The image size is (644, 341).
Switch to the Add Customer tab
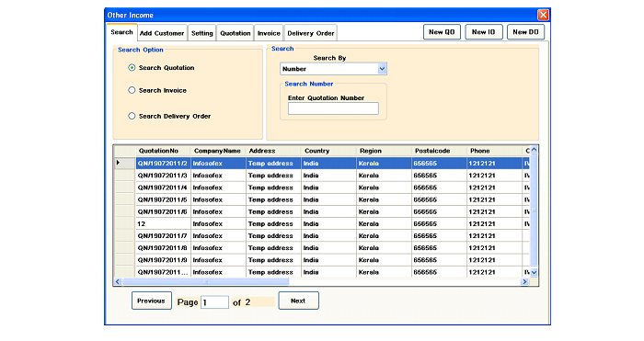pos(162,33)
